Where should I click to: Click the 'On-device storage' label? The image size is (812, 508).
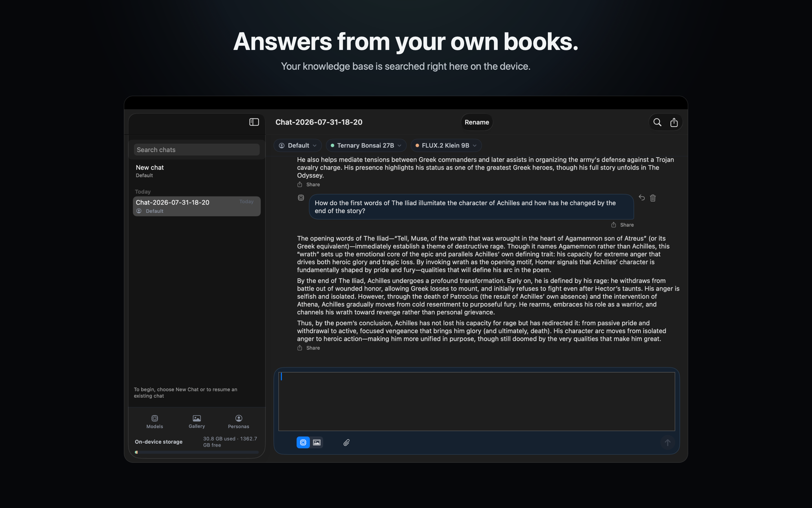(x=159, y=442)
